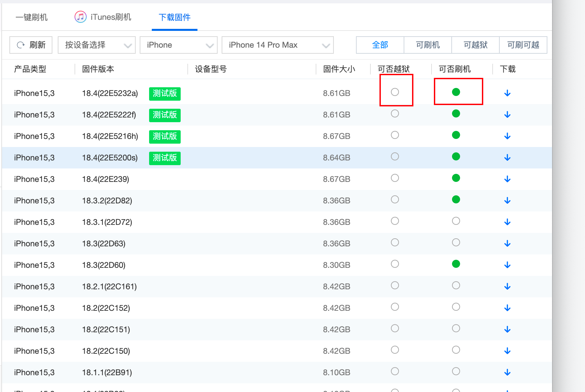Filter firmware list by 可越狱
Viewport: 585px width, 392px height.
475,45
